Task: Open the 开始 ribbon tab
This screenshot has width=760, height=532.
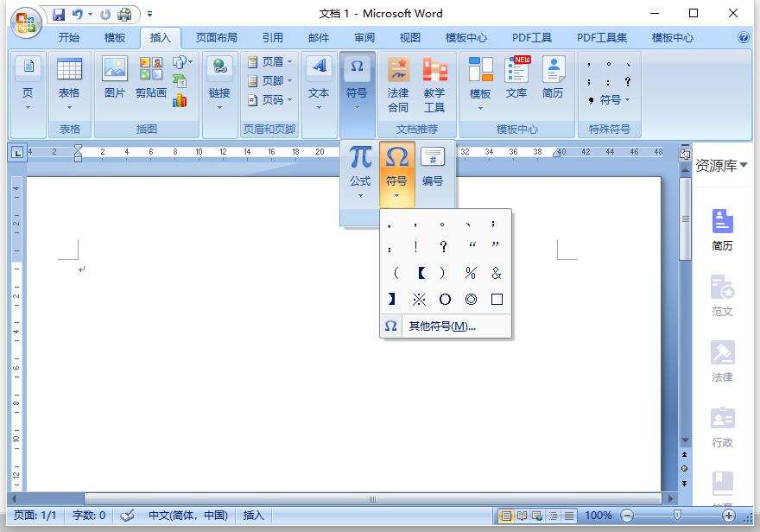Action: click(x=69, y=38)
